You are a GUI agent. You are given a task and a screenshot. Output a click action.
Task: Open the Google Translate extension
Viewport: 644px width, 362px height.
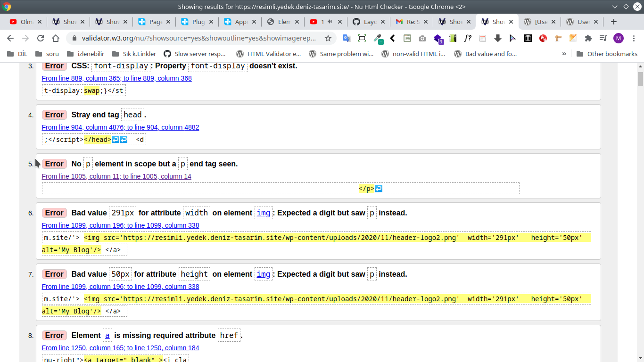point(347,38)
